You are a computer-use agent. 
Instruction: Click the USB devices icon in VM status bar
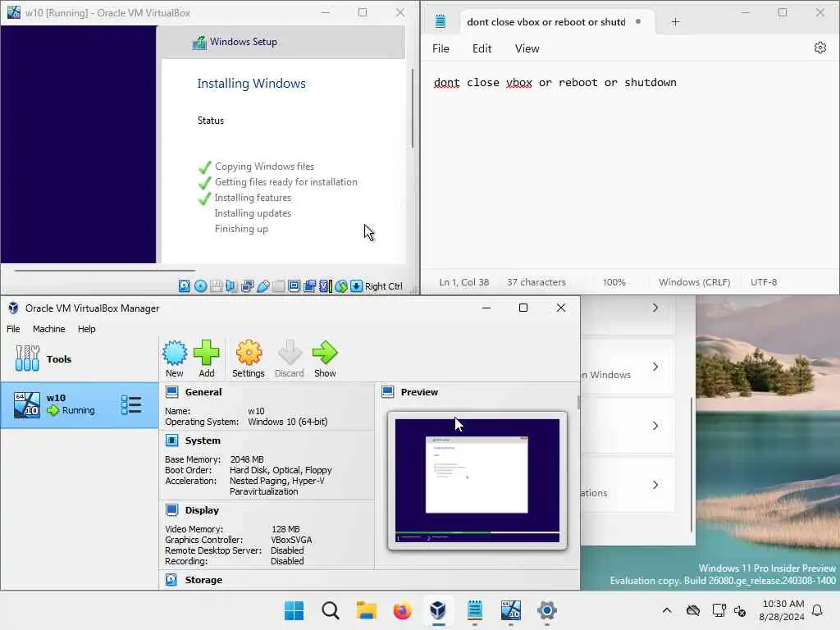[x=262, y=286]
